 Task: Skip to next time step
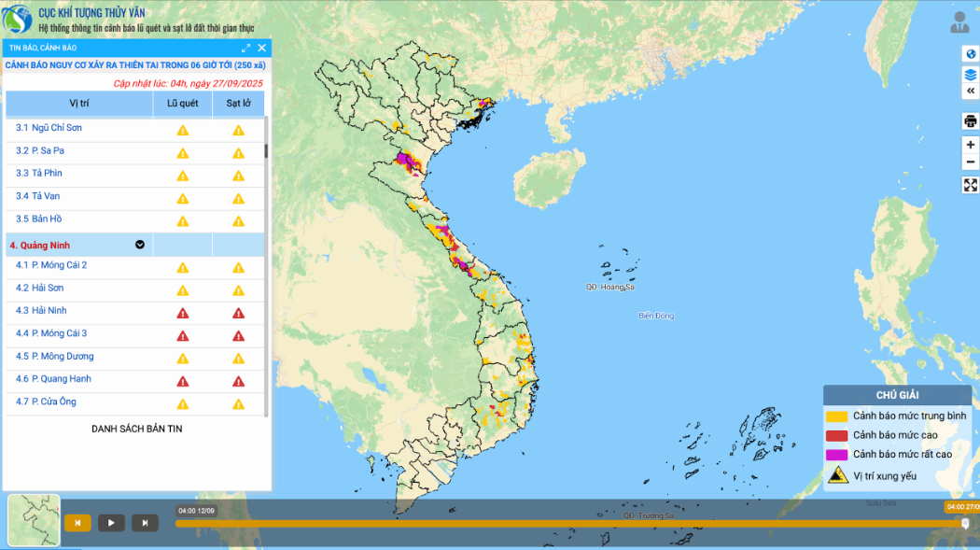[x=145, y=523]
